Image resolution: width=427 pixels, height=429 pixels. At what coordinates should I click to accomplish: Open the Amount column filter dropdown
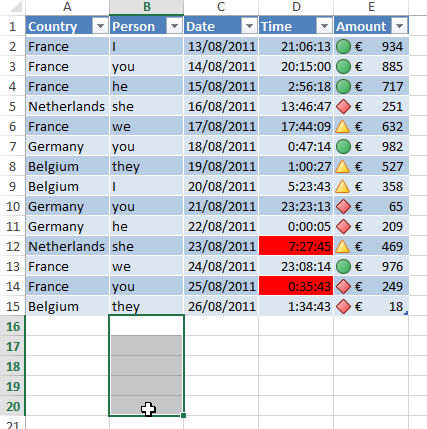coord(399,26)
